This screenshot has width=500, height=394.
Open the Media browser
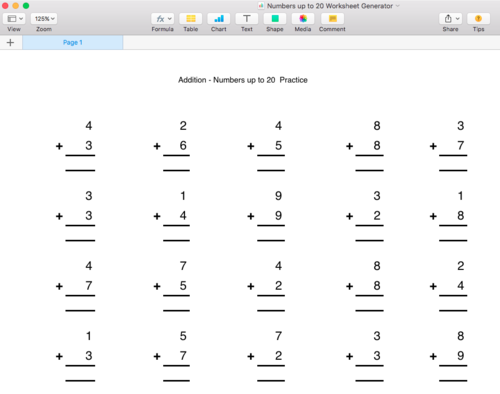pos(303,19)
